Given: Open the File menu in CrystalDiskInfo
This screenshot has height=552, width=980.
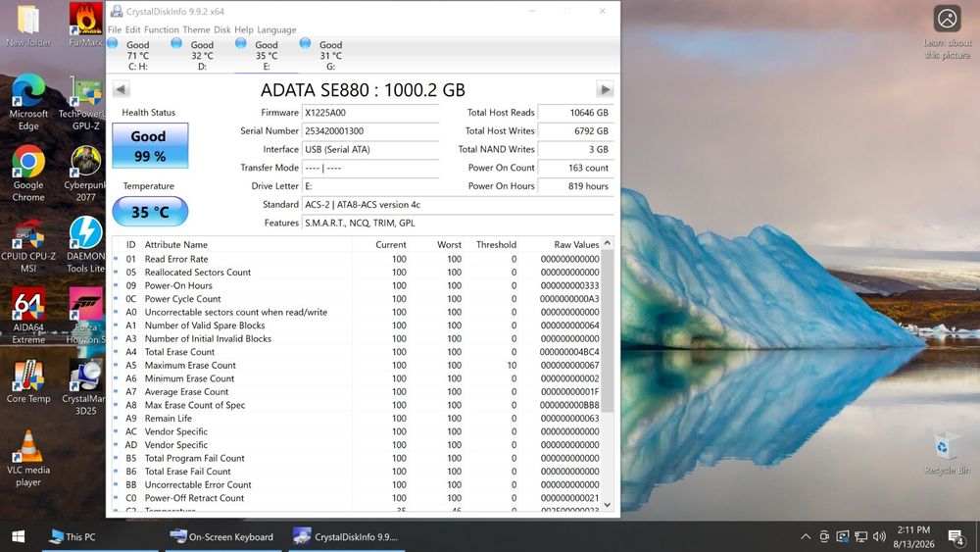Looking at the screenshot, I should pos(115,29).
